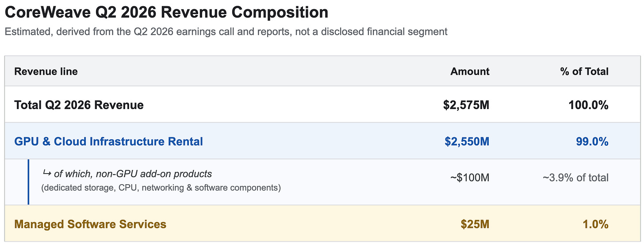Click the $25M amount value

coord(475,224)
